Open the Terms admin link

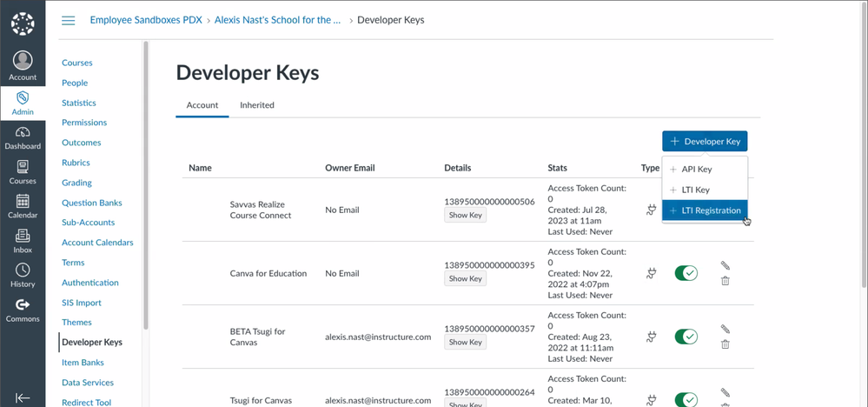click(73, 263)
